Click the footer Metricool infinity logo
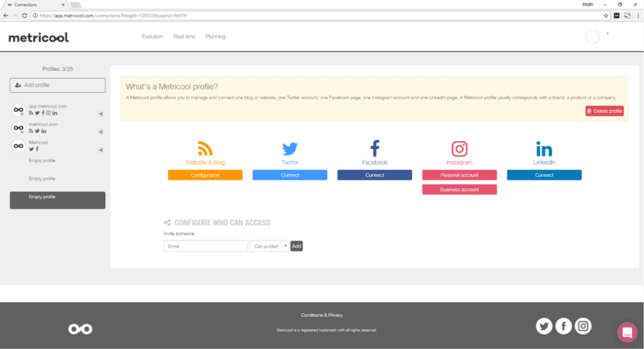 click(80, 329)
